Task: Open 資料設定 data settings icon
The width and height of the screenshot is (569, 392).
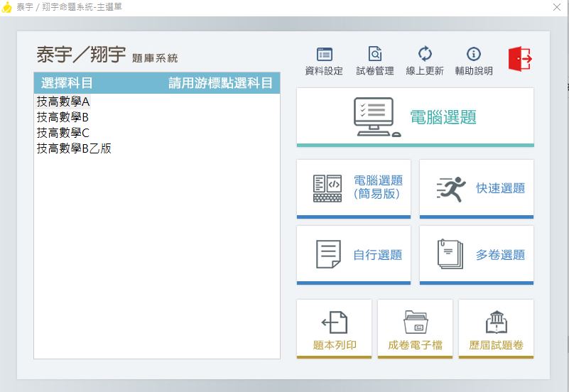Action: tap(324, 61)
